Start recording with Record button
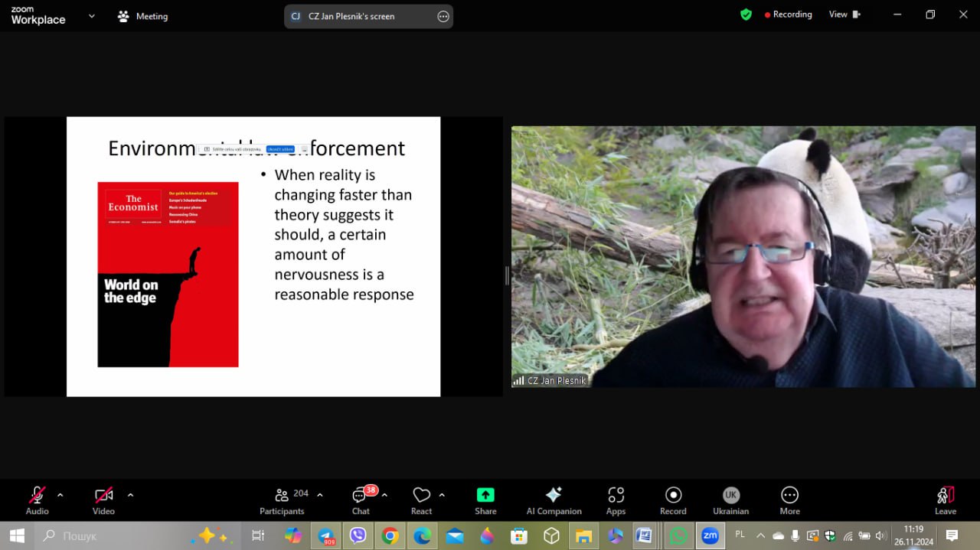 click(673, 500)
